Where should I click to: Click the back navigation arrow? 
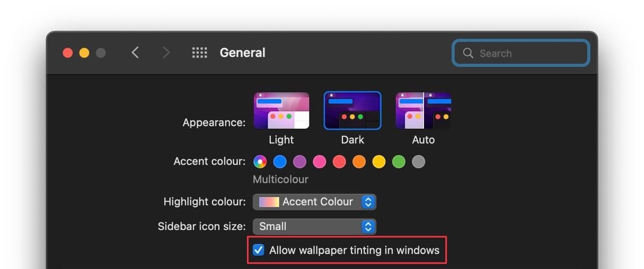(x=135, y=52)
